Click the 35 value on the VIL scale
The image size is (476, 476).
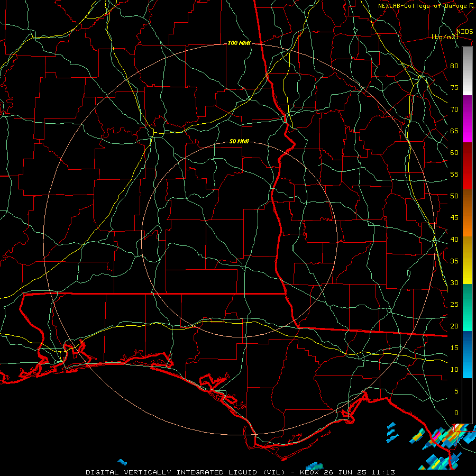(x=454, y=261)
